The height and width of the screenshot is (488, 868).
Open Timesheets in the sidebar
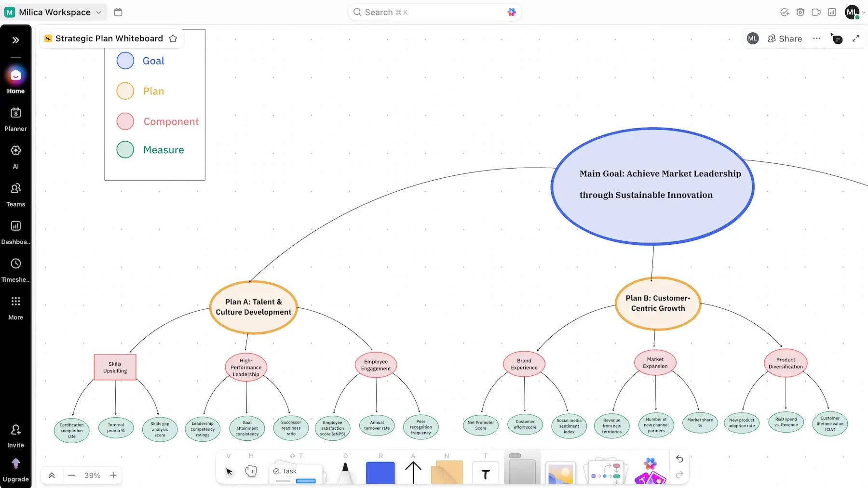point(15,270)
